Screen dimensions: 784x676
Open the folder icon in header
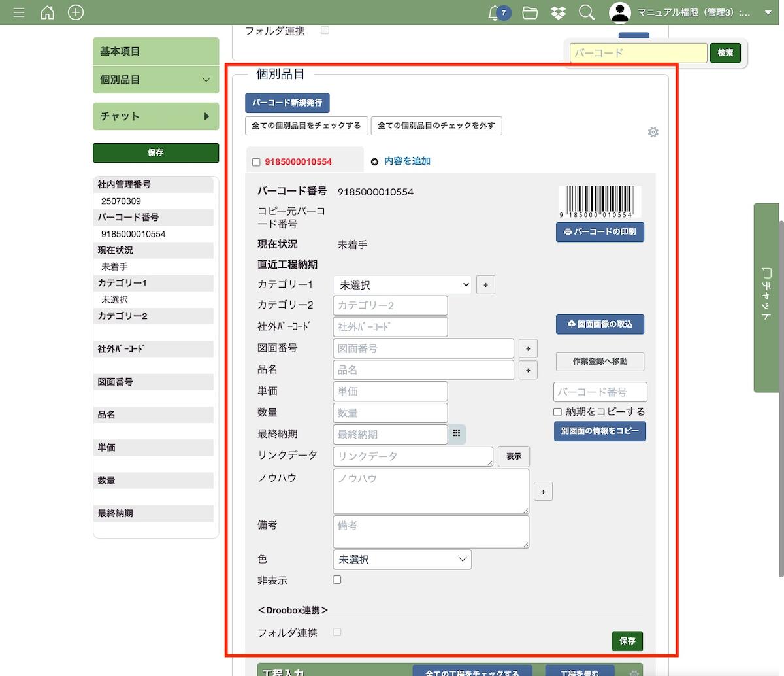[x=530, y=13]
